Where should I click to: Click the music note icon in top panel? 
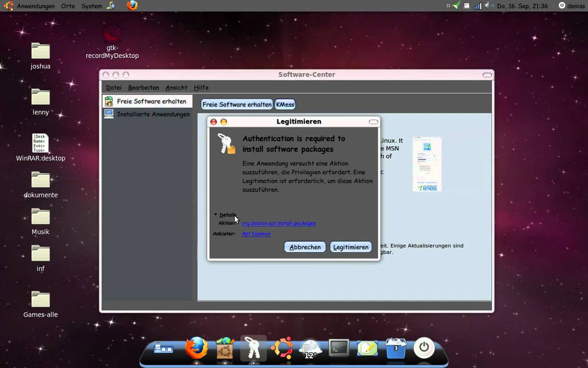[x=111, y=6]
